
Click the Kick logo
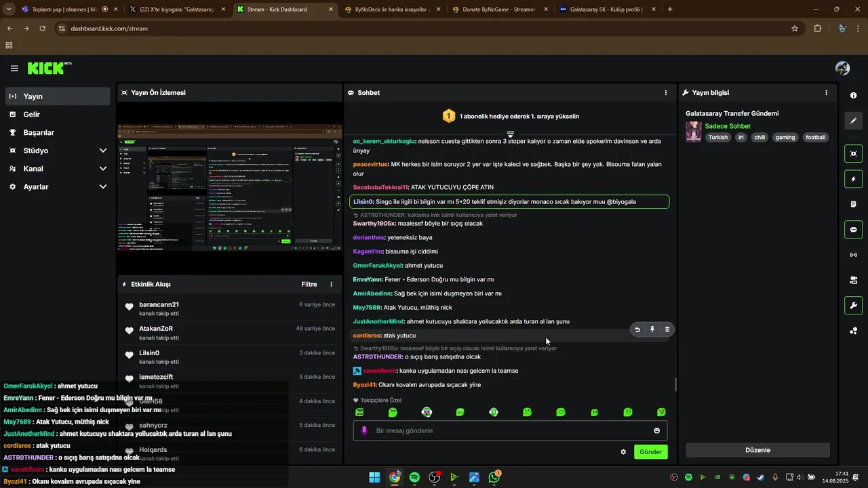(49, 68)
